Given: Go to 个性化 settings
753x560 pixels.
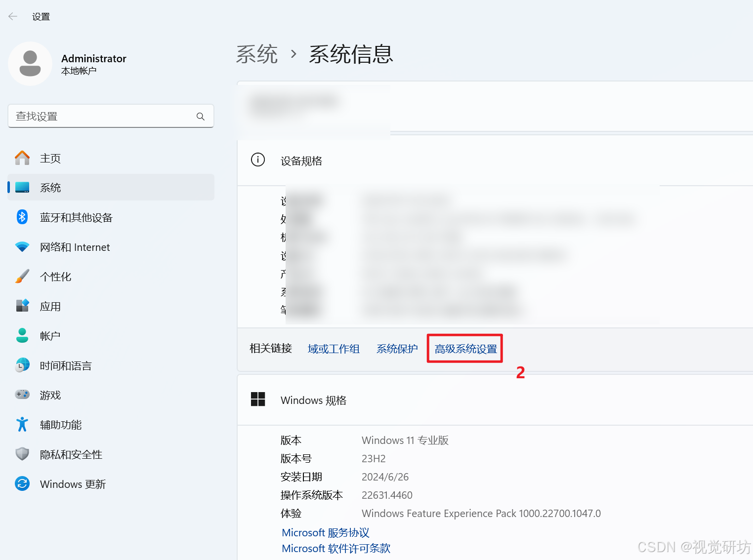Looking at the screenshot, I should pyautogui.click(x=111, y=277).
